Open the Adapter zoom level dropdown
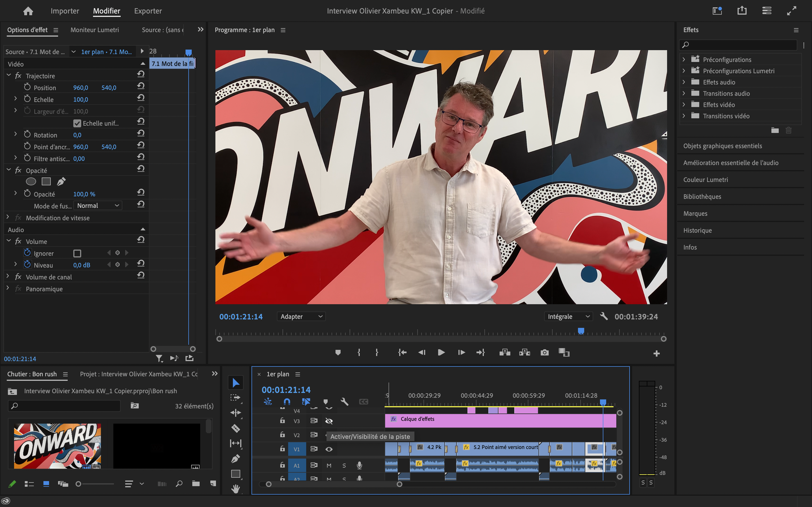Viewport: 812px width, 507px height. pos(301,317)
